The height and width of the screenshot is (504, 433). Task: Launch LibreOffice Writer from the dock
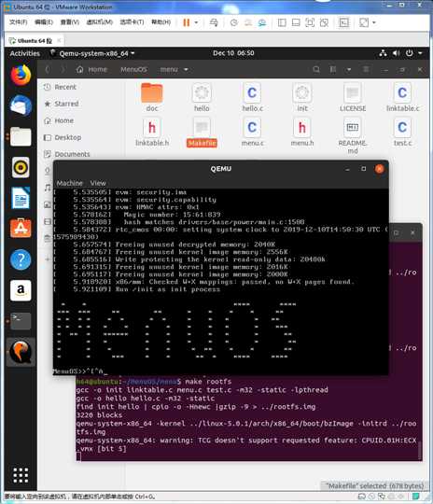pos(21,198)
